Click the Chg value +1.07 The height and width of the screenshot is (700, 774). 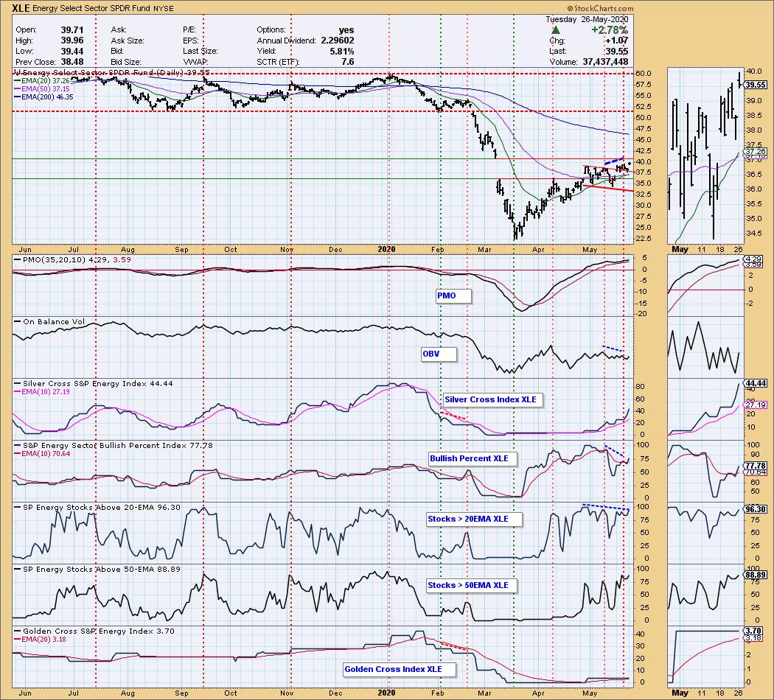pyautogui.click(x=616, y=41)
